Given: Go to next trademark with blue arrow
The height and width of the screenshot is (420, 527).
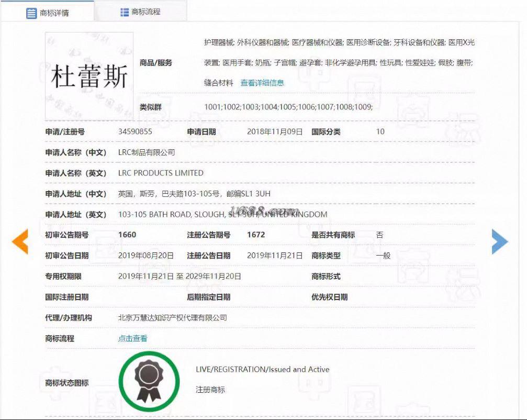Looking at the screenshot, I should (500, 241).
